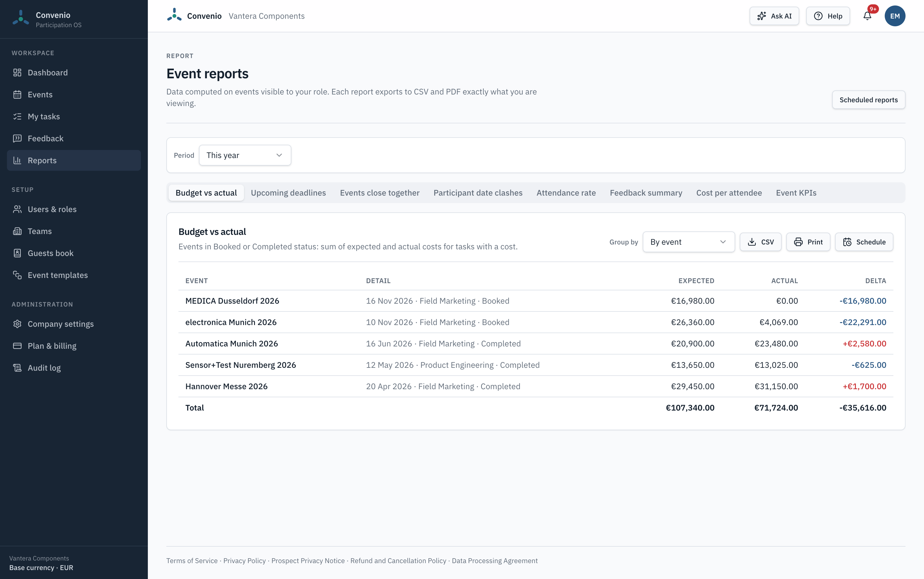Click the Hannover Messe 2026 event name

click(226, 386)
